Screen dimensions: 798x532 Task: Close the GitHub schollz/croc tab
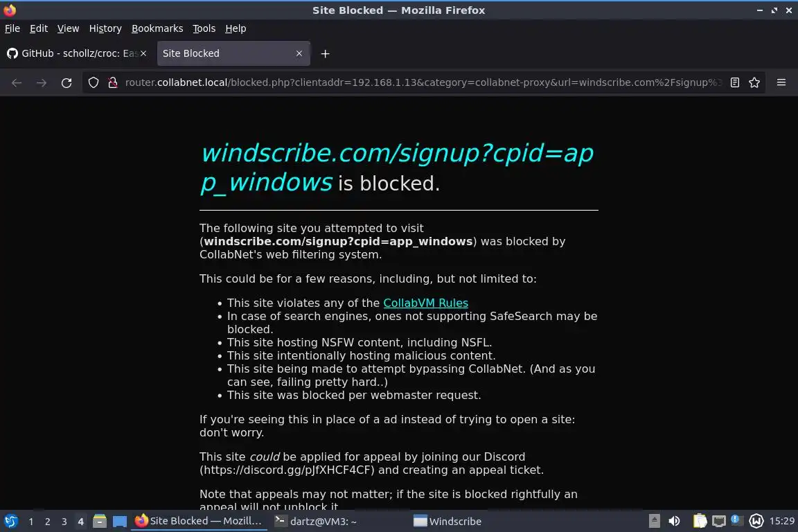143,53
